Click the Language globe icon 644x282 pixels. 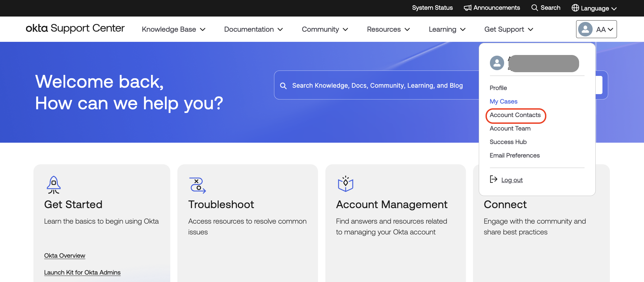coord(575,8)
